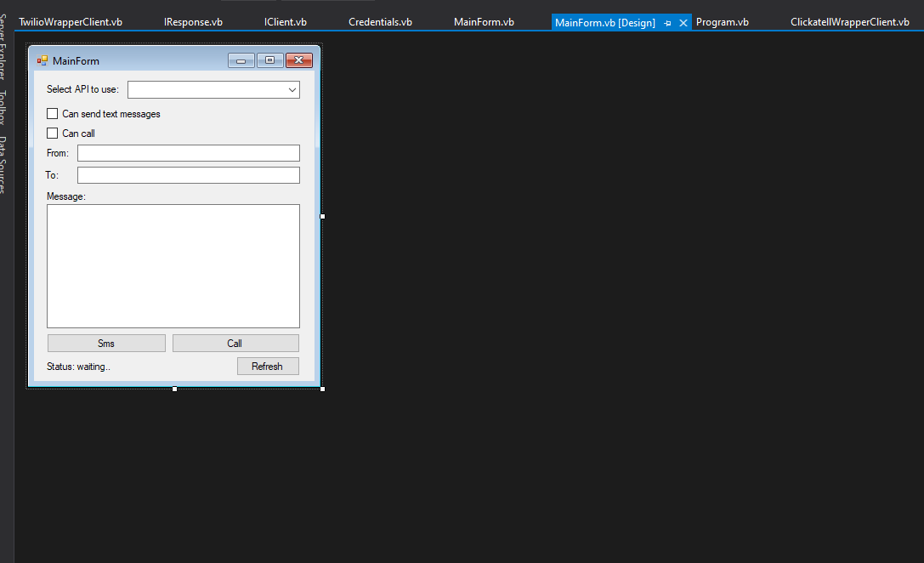
Task: Select the Sms button
Action: point(106,343)
